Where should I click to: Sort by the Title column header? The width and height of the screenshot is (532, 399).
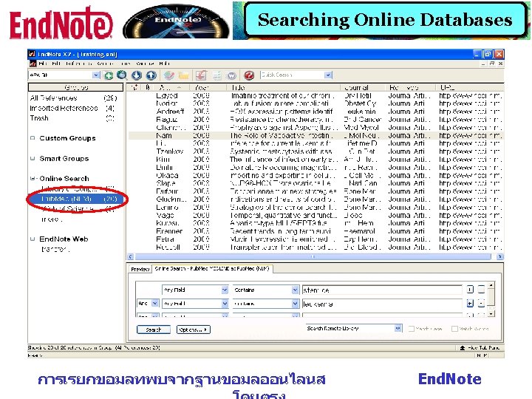pos(284,87)
